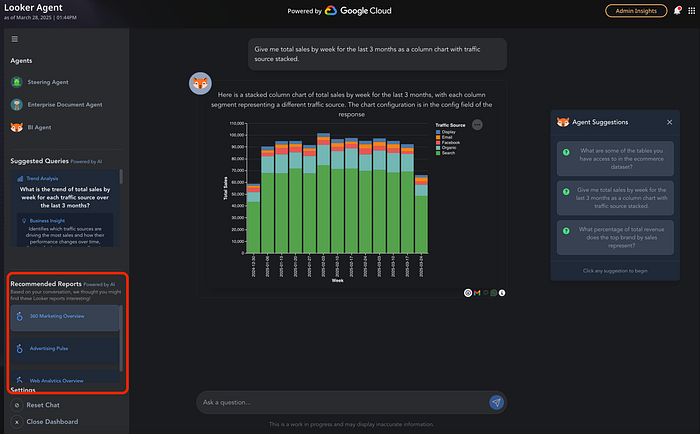This screenshot has height=434, width=700.
Task: Open the notifications bell
Action: coord(677,11)
